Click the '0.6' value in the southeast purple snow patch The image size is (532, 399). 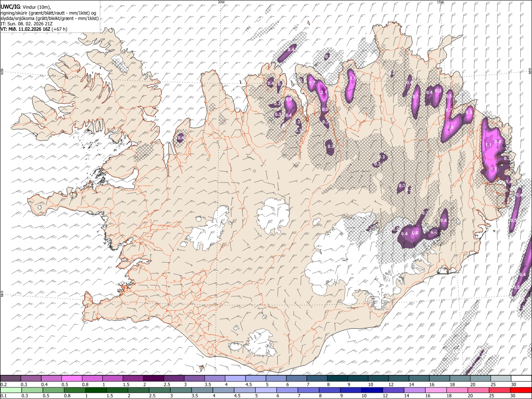pos(415,233)
